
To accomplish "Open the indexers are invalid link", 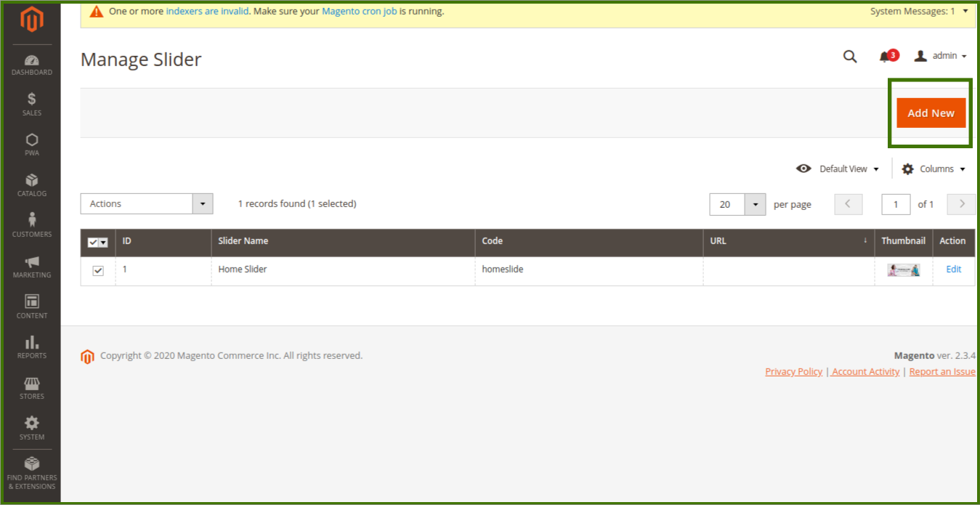I will [x=207, y=12].
